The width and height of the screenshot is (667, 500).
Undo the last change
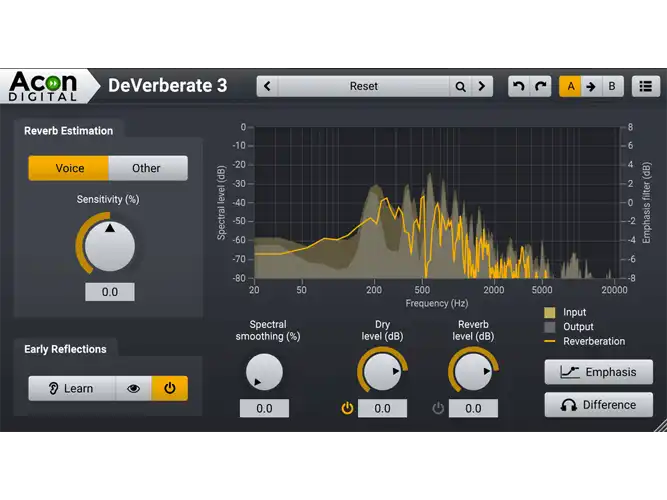click(x=519, y=86)
